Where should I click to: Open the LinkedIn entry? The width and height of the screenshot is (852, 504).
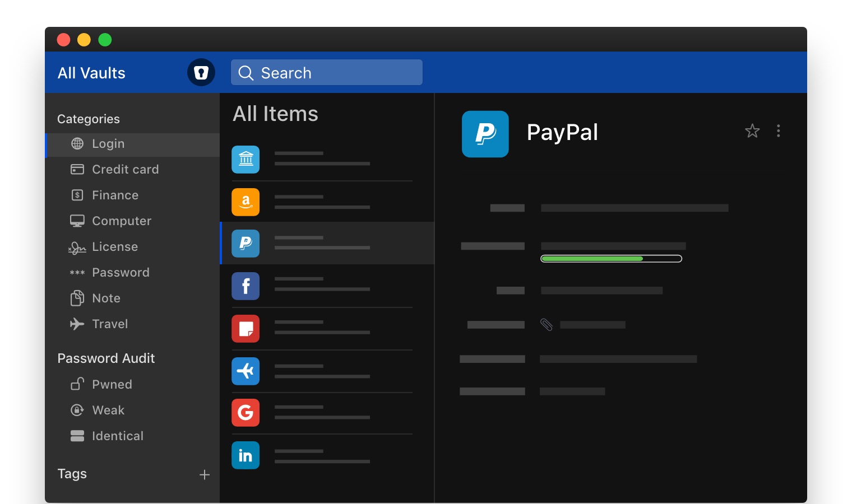[x=322, y=455]
